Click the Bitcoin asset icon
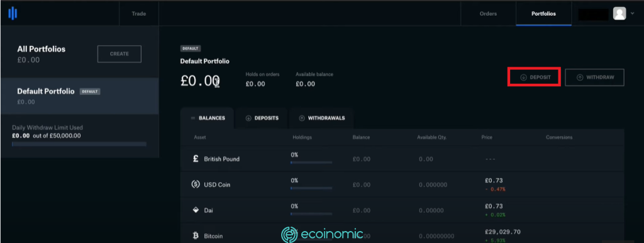 coord(196,236)
